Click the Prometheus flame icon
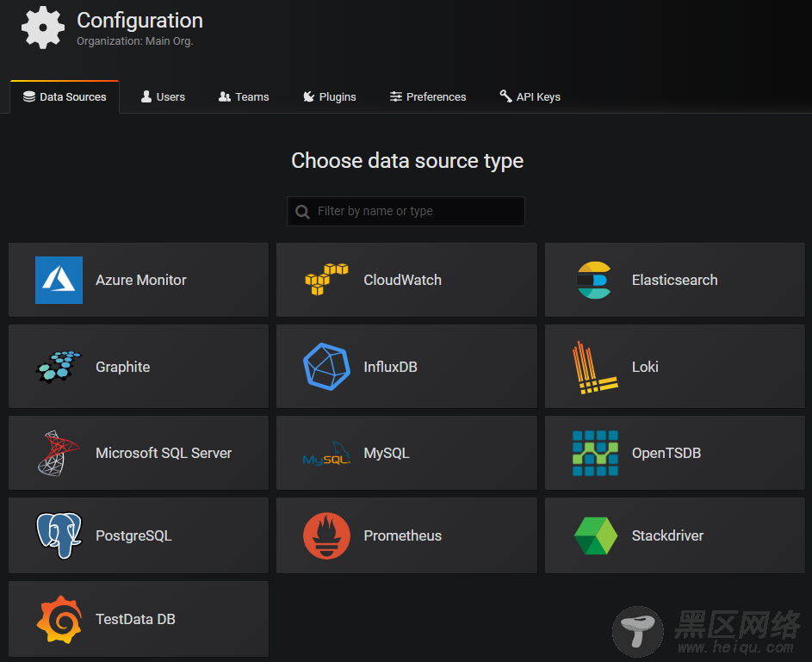Image resolution: width=812 pixels, height=662 pixels. pos(326,535)
